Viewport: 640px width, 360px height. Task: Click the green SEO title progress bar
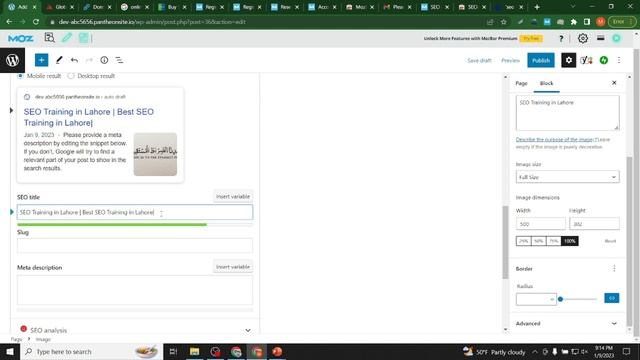point(112,224)
